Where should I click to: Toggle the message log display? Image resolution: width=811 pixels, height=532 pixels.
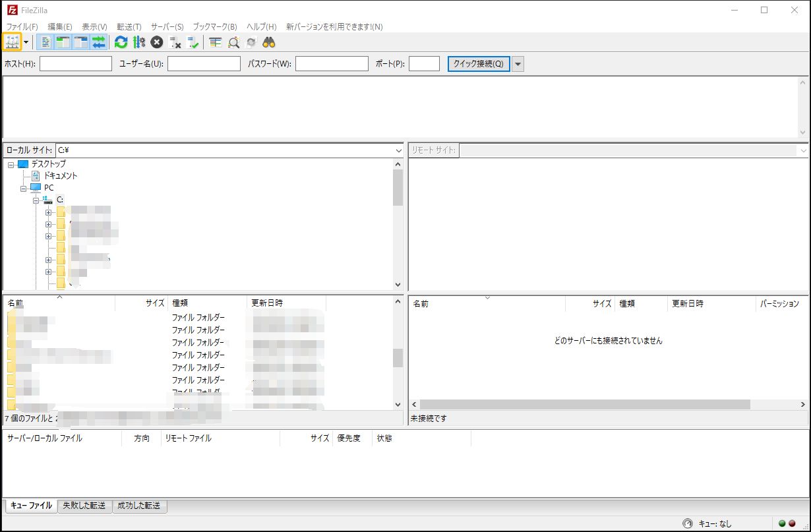click(x=44, y=42)
